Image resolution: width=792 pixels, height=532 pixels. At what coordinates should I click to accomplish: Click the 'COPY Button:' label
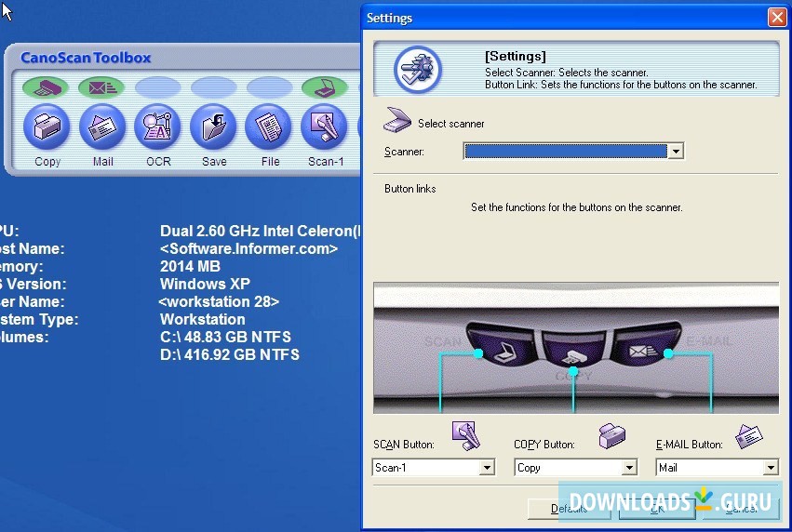(x=544, y=445)
